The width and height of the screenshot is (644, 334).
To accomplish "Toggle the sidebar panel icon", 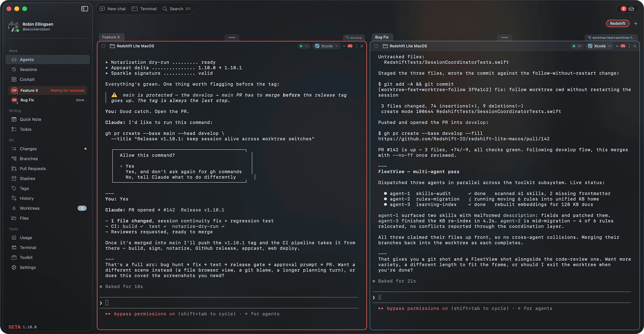I will (84, 9).
